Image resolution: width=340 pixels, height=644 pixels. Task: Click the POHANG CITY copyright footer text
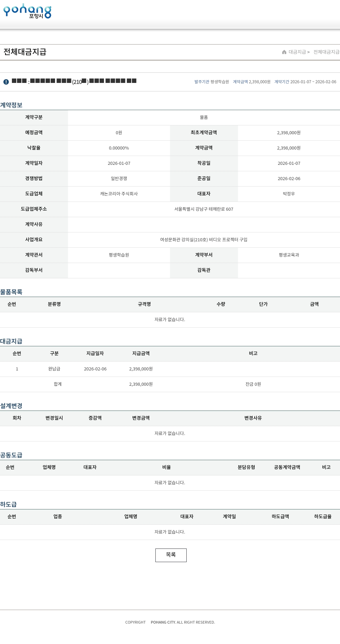point(163,622)
